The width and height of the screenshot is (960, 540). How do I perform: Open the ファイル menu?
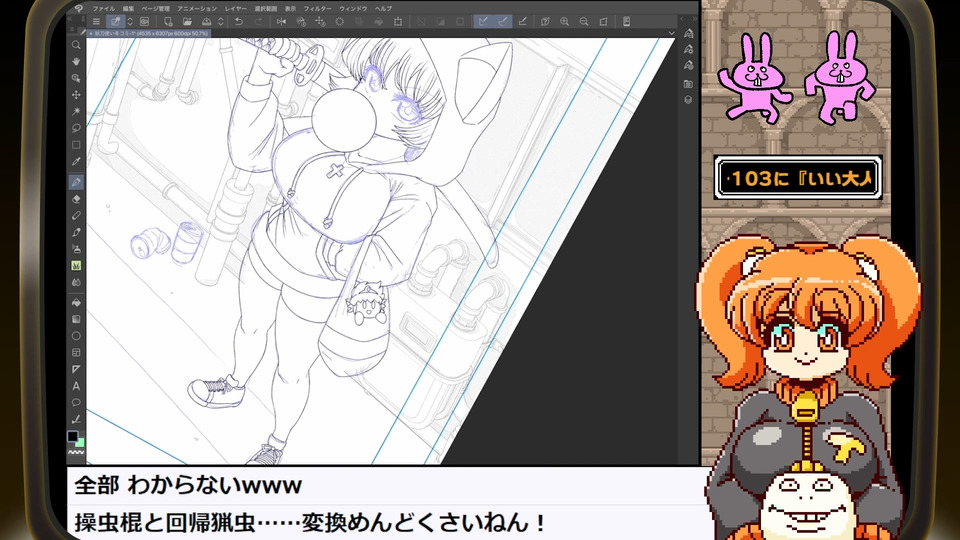[x=103, y=9]
